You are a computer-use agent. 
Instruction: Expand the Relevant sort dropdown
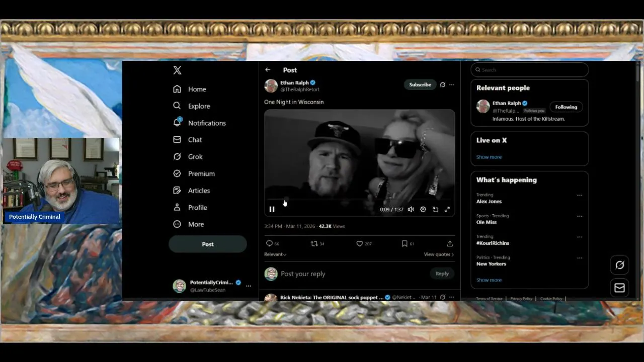tap(275, 254)
